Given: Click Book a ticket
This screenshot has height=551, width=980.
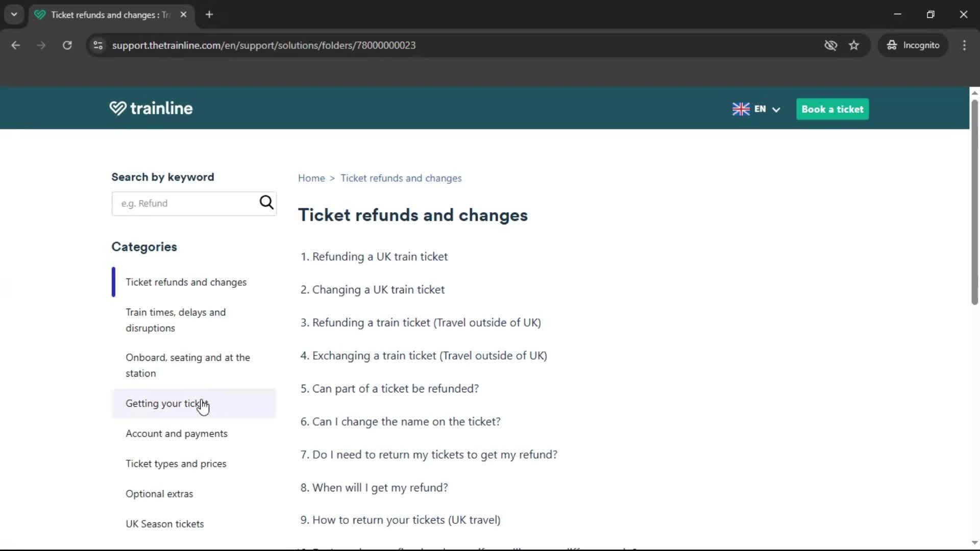Looking at the screenshot, I should [x=832, y=109].
